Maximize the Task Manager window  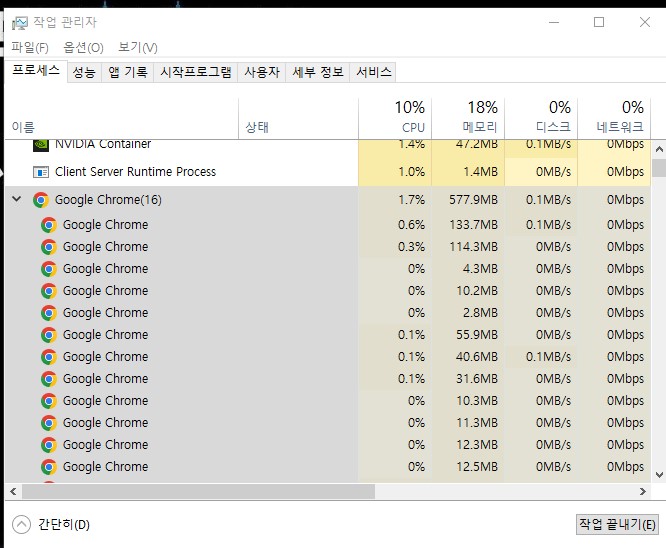point(599,22)
